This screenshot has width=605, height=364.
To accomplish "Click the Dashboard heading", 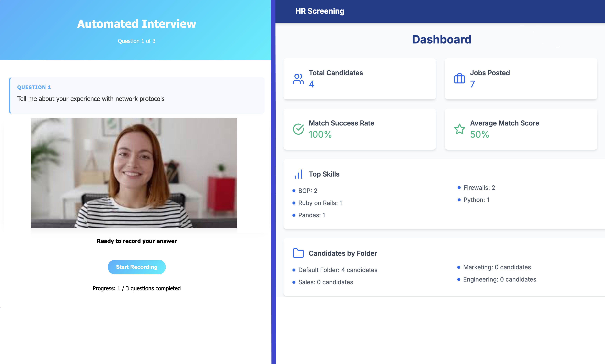I will tap(442, 40).
